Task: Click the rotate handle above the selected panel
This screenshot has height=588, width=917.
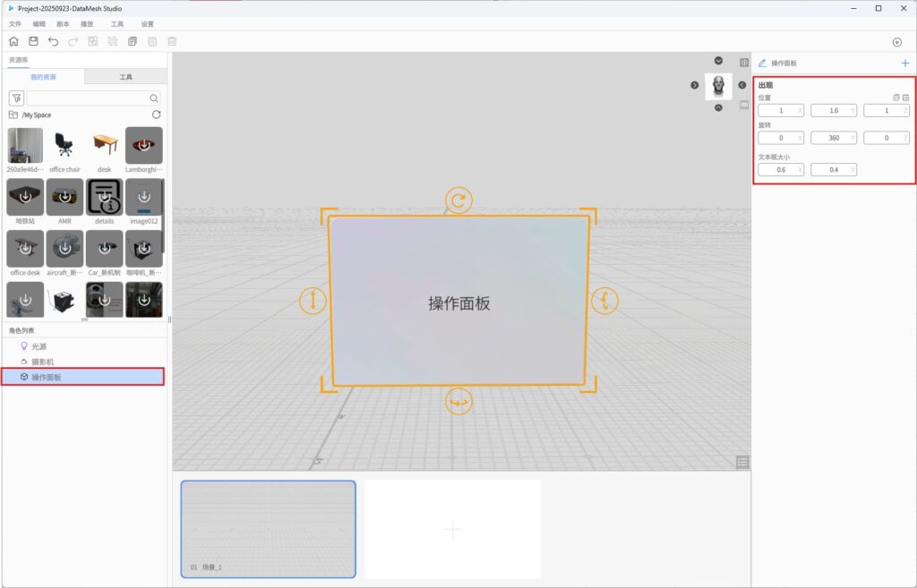Action: (458, 200)
